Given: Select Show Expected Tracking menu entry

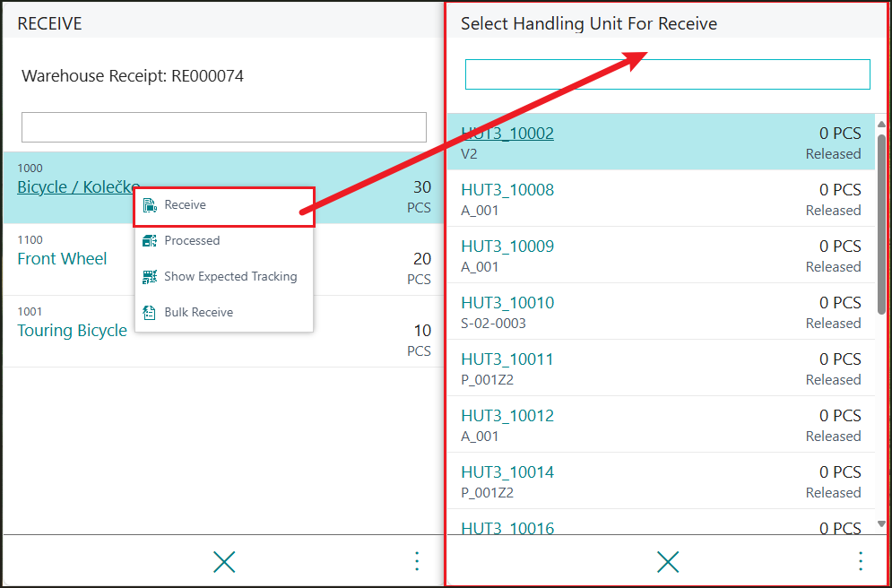Looking at the screenshot, I should click(230, 277).
